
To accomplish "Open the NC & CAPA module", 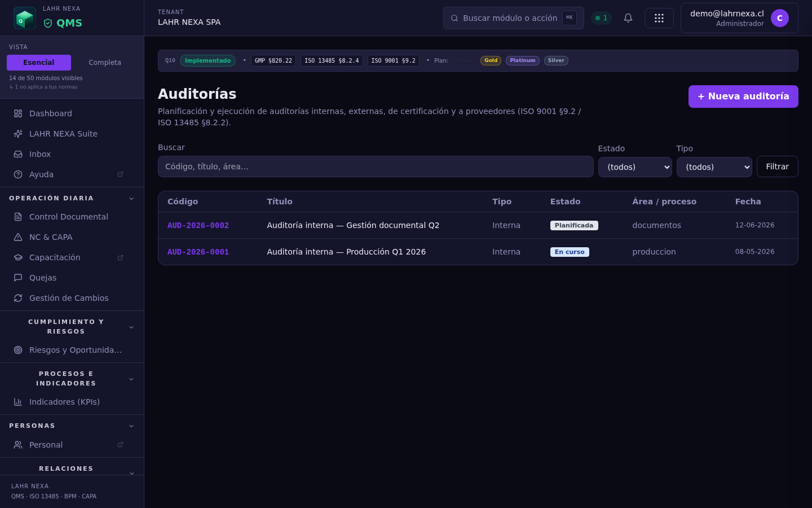I will pyautogui.click(x=72, y=237).
